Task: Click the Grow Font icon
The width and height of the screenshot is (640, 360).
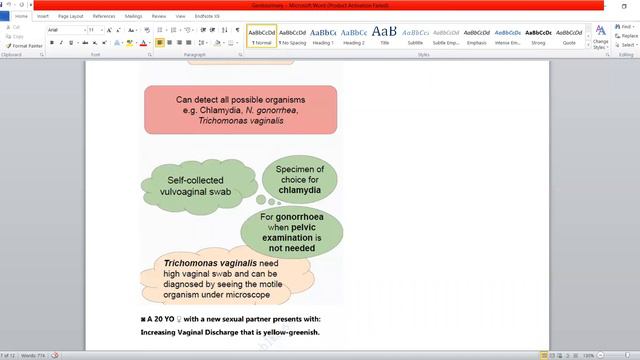Action: 109,30
